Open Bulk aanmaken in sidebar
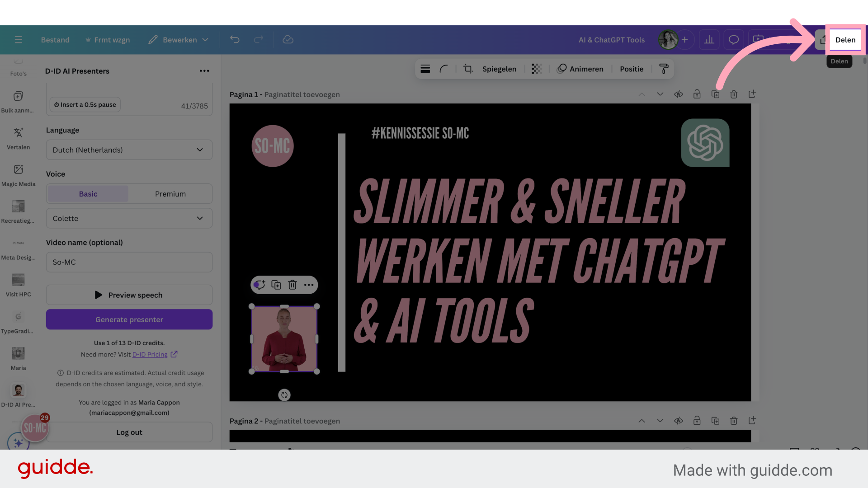The image size is (868, 488). (18, 102)
